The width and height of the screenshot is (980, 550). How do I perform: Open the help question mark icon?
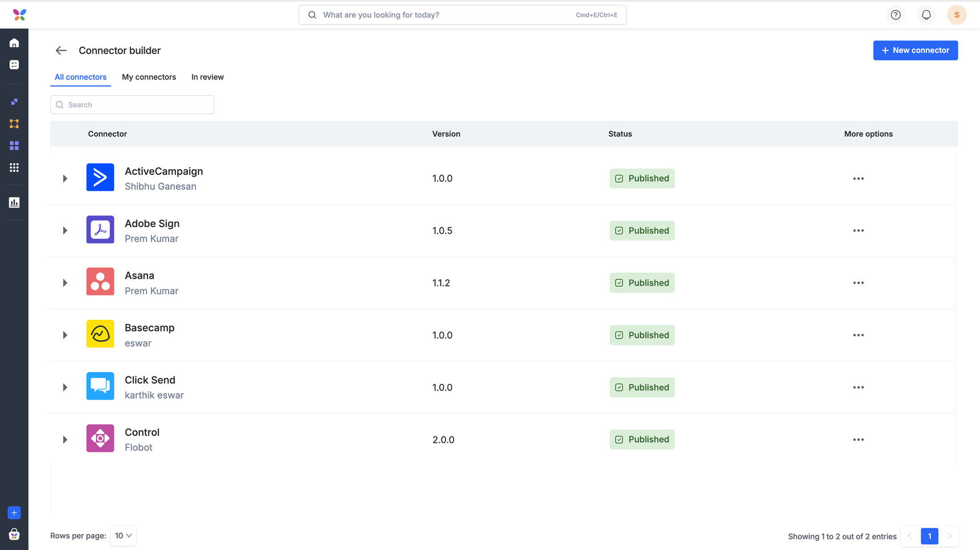(x=896, y=15)
